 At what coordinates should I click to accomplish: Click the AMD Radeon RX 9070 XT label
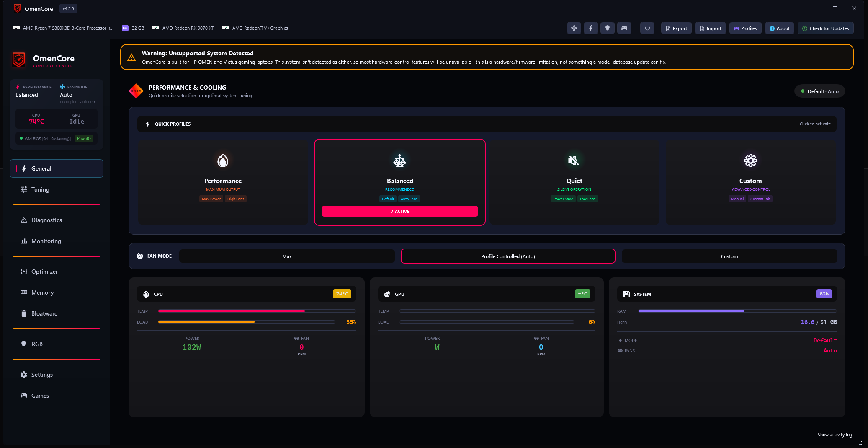click(188, 28)
